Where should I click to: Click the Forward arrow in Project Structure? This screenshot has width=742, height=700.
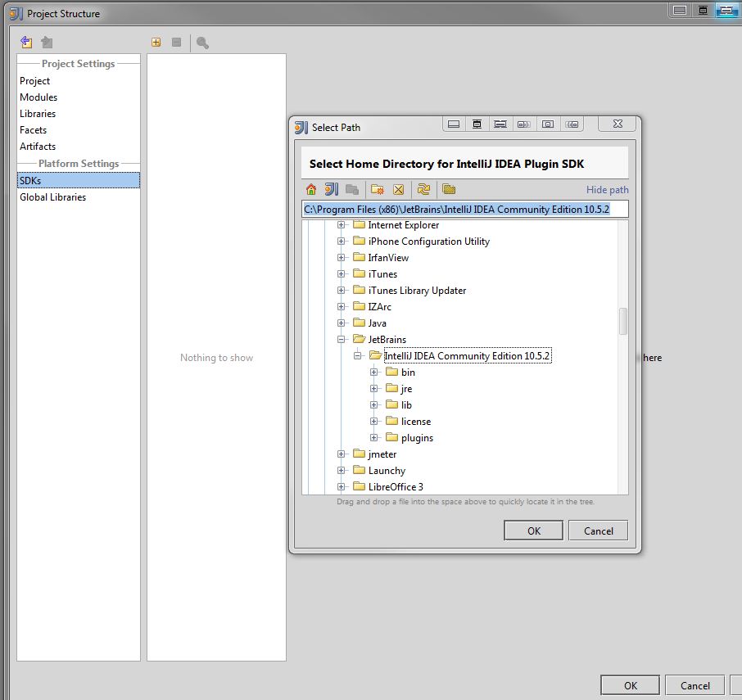coord(47,42)
